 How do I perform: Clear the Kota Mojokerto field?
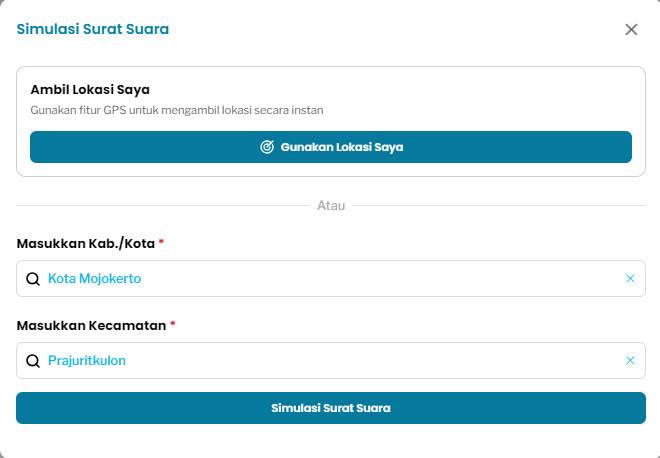[630, 278]
